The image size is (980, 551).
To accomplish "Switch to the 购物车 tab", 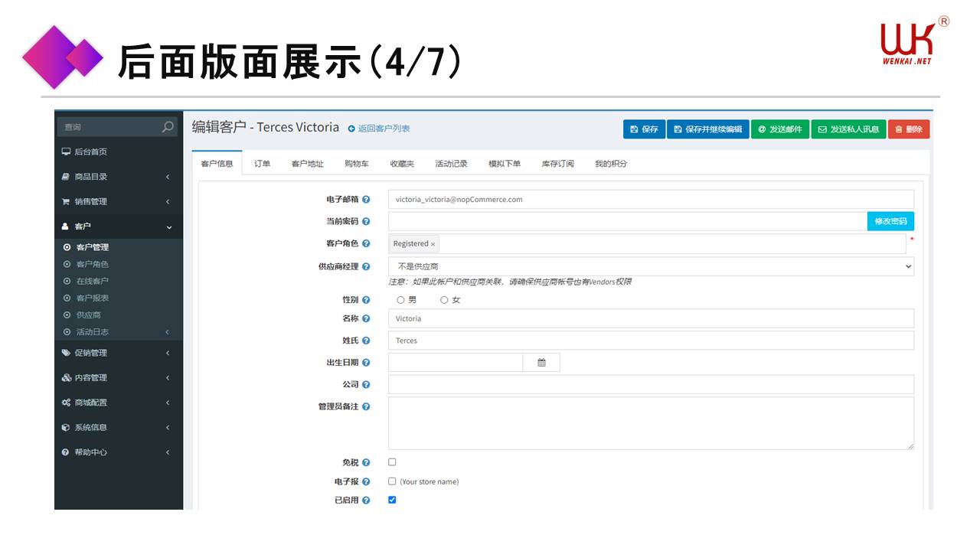I will click(x=356, y=164).
